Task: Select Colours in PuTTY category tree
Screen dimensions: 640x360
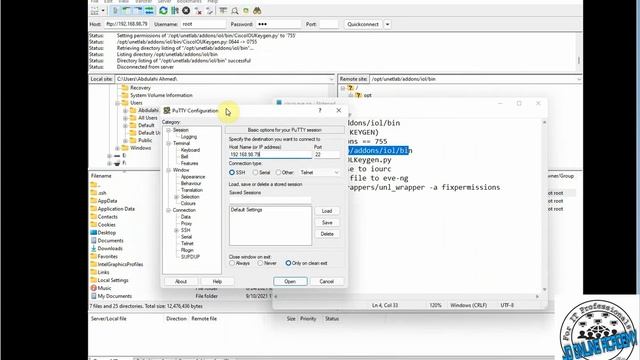Action: coord(188,203)
